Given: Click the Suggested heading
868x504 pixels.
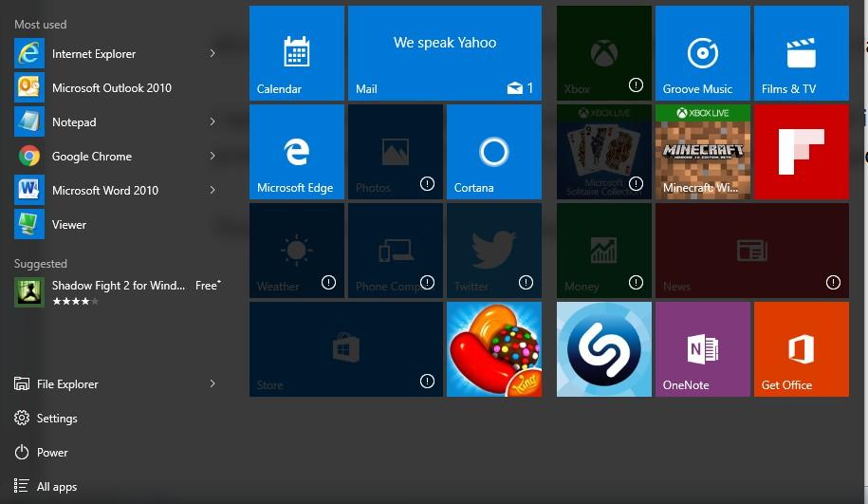Looking at the screenshot, I should click(x=41, y=264).
